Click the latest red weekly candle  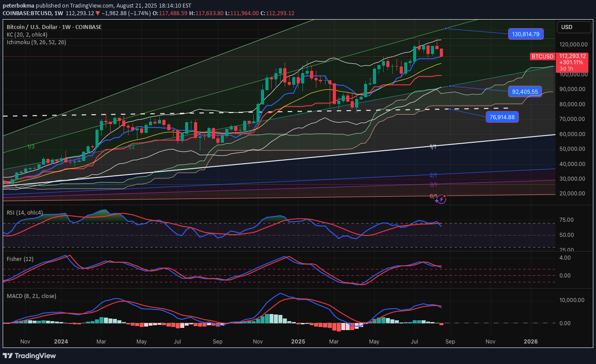[441, 53]
